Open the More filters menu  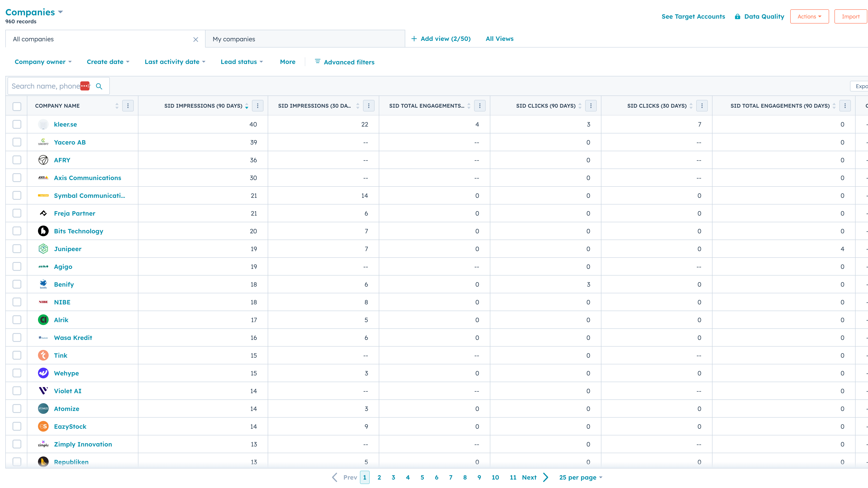tap(287, 62)
